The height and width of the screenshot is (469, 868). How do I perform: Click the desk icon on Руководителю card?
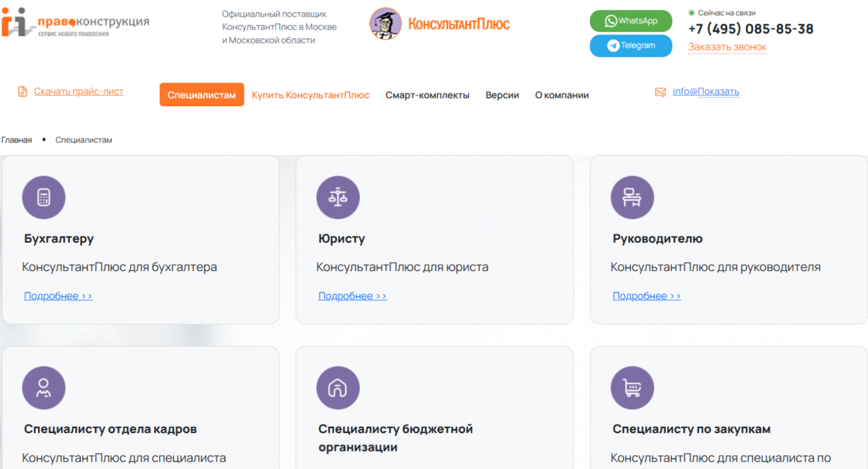click(x=633, y=197)
